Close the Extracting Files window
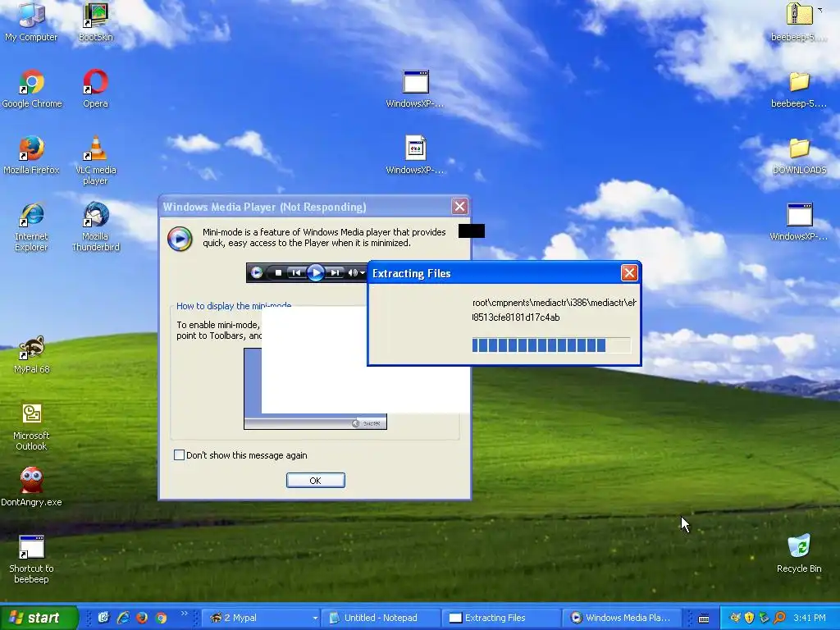The height and width of the screenshot is (630, 840). point(629,273)
